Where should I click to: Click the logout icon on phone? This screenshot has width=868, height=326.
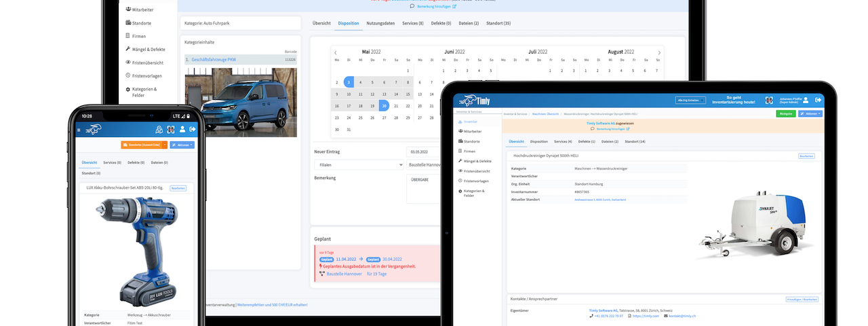193,129
